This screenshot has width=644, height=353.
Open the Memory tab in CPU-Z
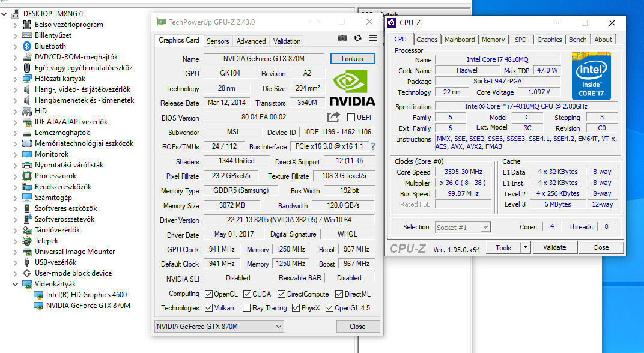[493, 40]
